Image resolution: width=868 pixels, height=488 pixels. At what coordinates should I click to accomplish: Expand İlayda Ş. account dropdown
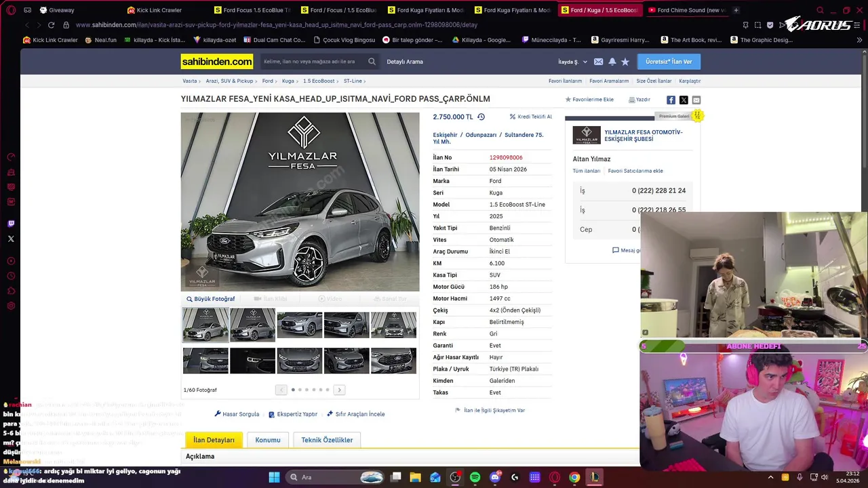click(x=572, y=62)
